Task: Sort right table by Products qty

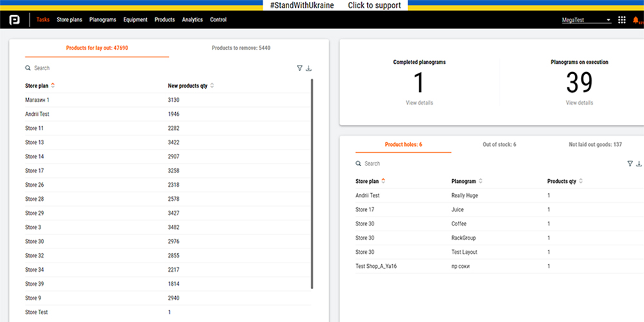Action: coord(581,182)
